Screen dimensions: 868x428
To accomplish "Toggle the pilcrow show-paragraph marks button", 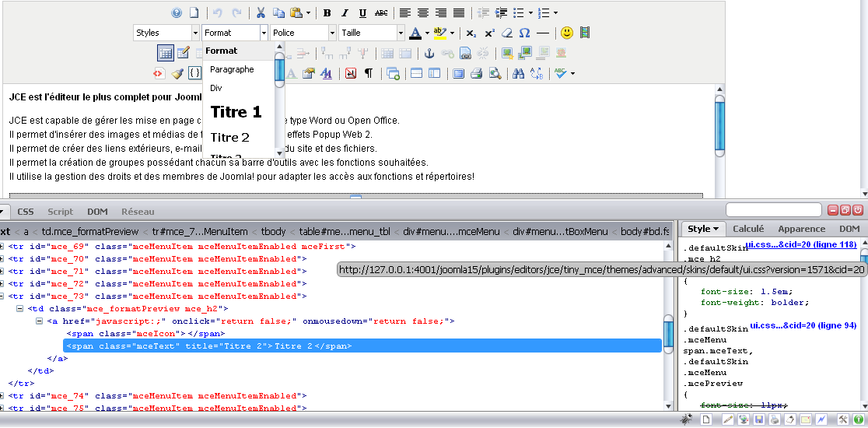I will (x=368, y=74).
